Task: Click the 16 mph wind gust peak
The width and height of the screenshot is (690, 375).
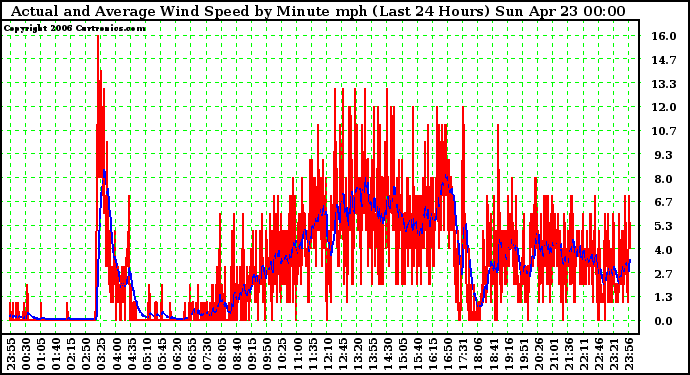Action: (x=98, y=37)
